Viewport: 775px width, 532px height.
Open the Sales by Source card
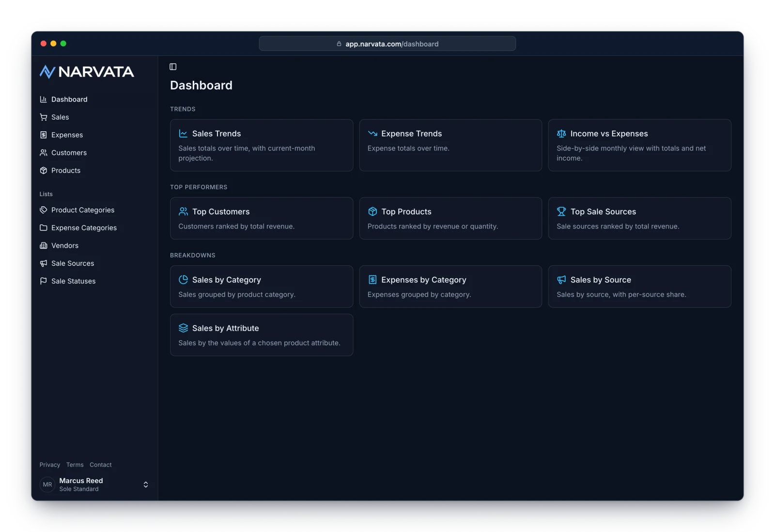(x=639, y=287)
